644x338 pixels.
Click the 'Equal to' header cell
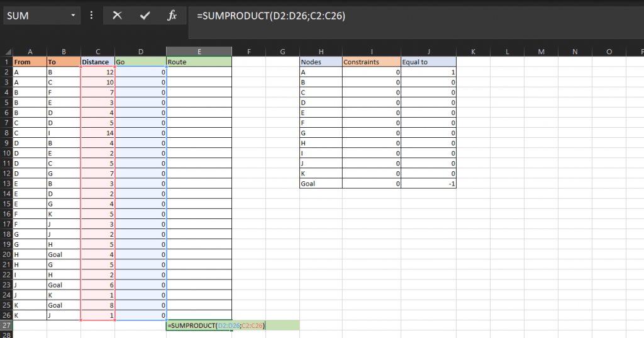(x=429, y=62)
